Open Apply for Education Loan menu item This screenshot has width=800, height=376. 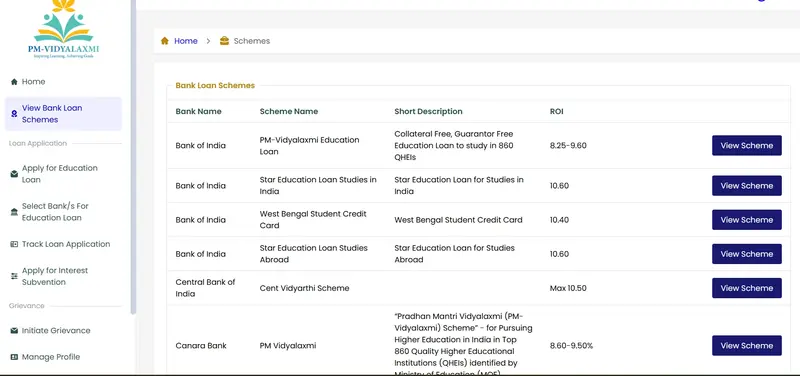coord(63,174)
